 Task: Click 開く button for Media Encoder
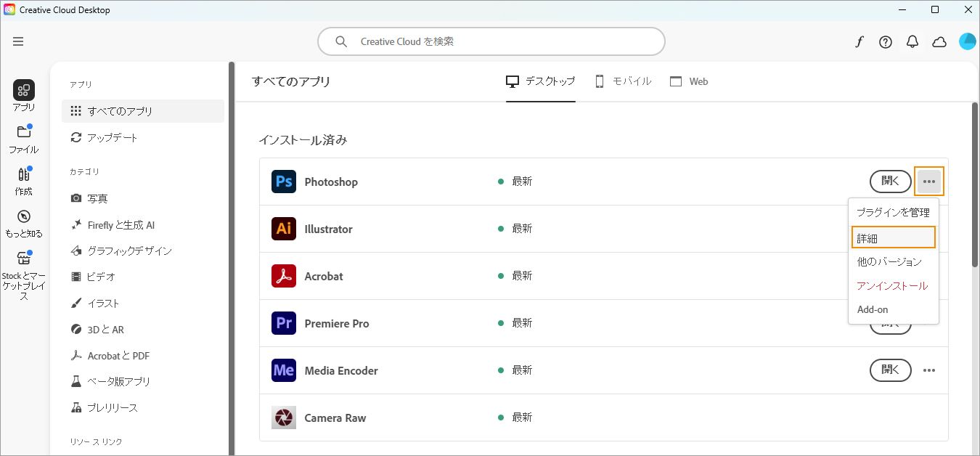tap(891, 370)
